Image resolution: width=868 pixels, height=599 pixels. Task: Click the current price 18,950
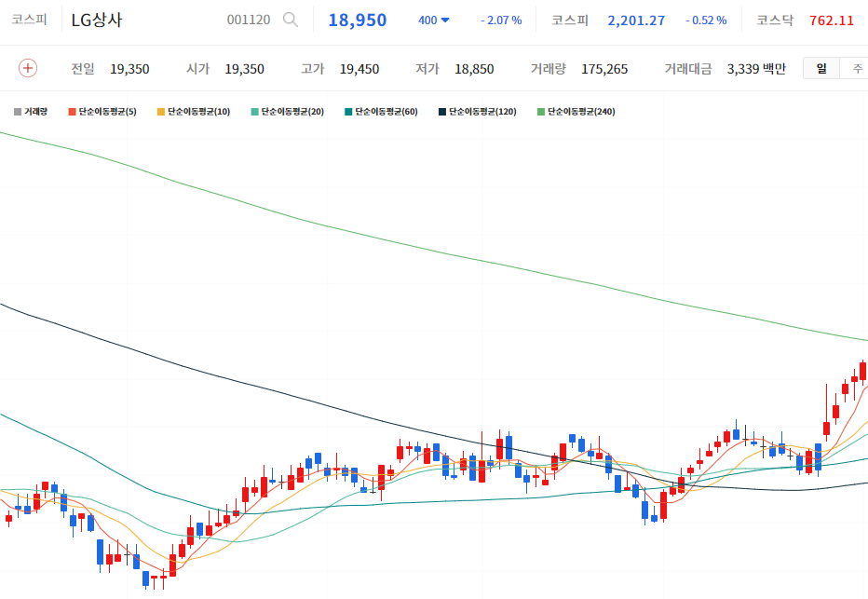click(x=358, y=20)
